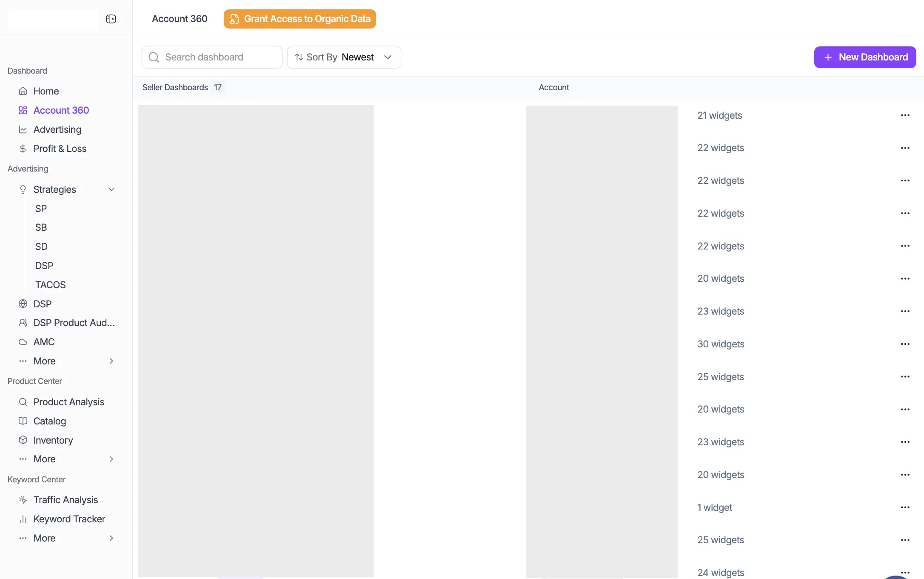Open the SB strategy item

(x=41, y=227)
